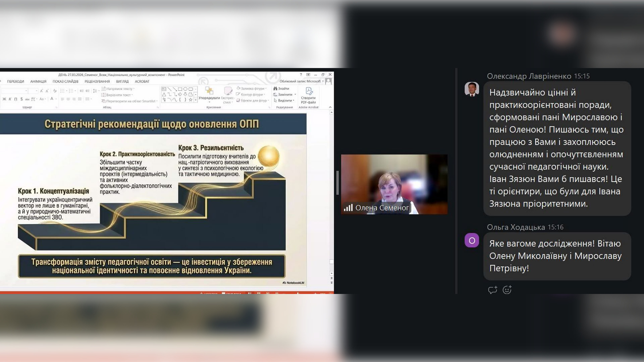Click the Create PDF-file Acrobat icon
This screenshot has width=644, height=362.
point(308,95)
